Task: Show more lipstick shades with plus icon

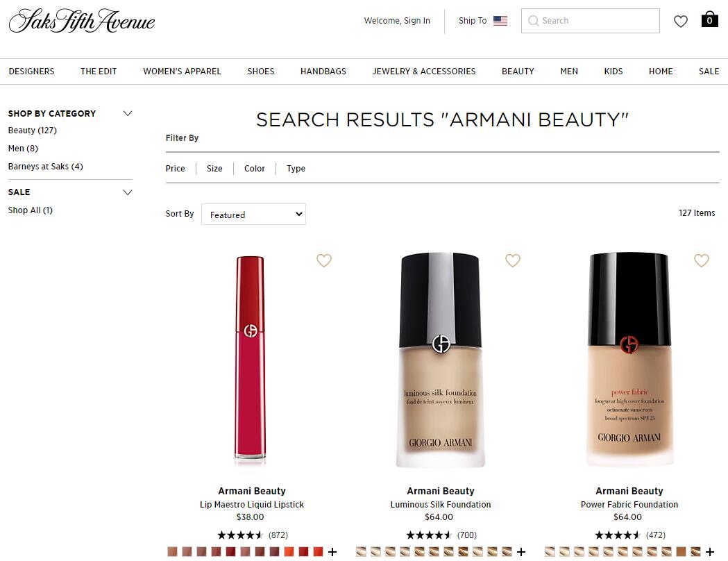Action: 332,552
